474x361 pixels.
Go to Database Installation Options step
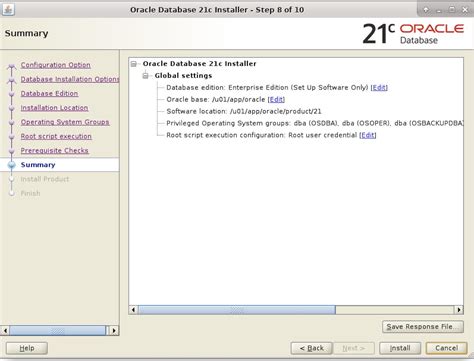[x=70, y=79]
